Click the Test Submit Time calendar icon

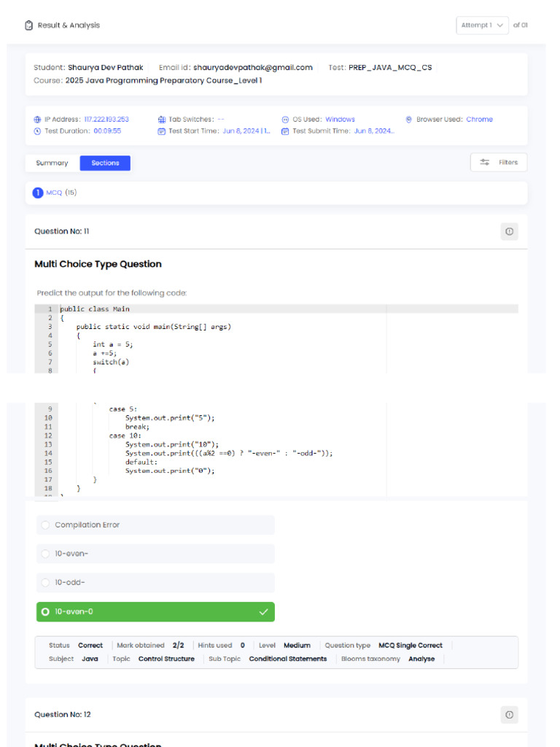(285, 131)
